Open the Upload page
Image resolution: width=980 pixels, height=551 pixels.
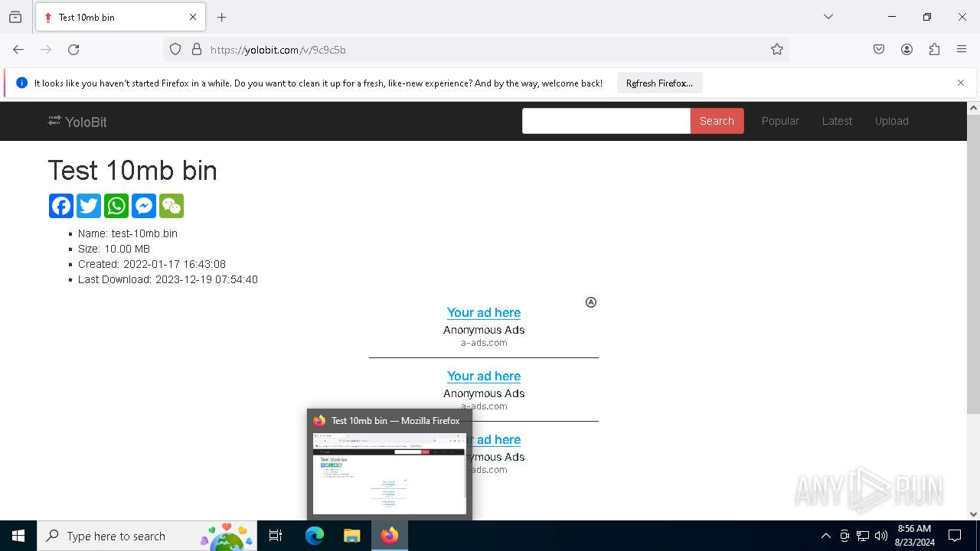coord(891,121)
